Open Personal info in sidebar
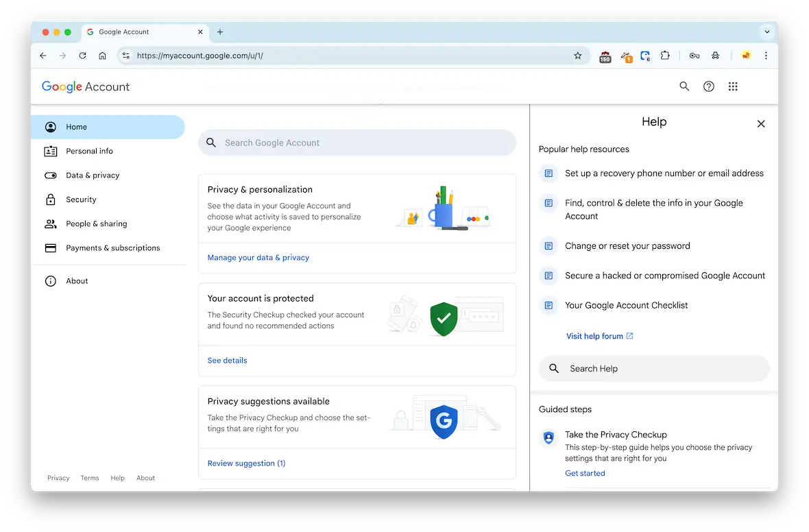Viewport: 809px width, 532px height. (108, 152)
